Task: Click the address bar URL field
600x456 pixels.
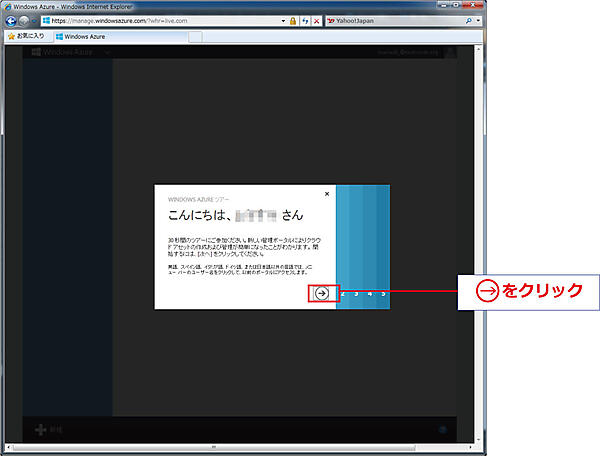Action: pyautogui.click(x=161, y=21)
